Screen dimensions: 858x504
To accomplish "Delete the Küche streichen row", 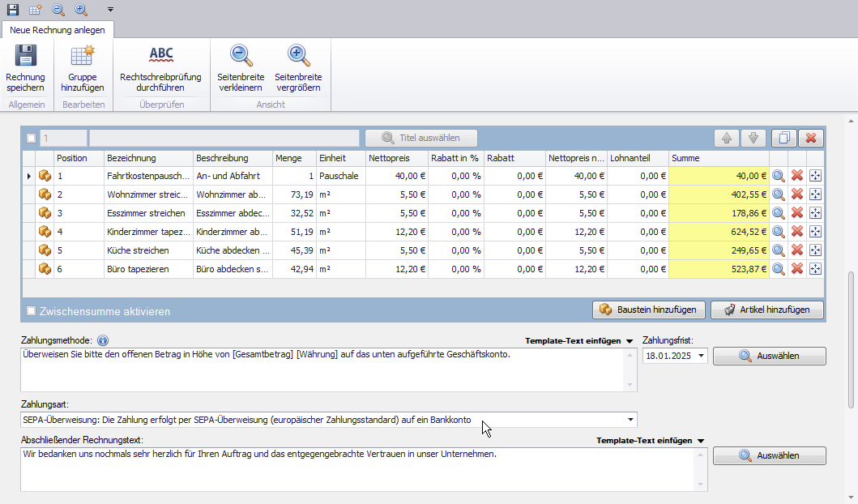I will 797,250.
